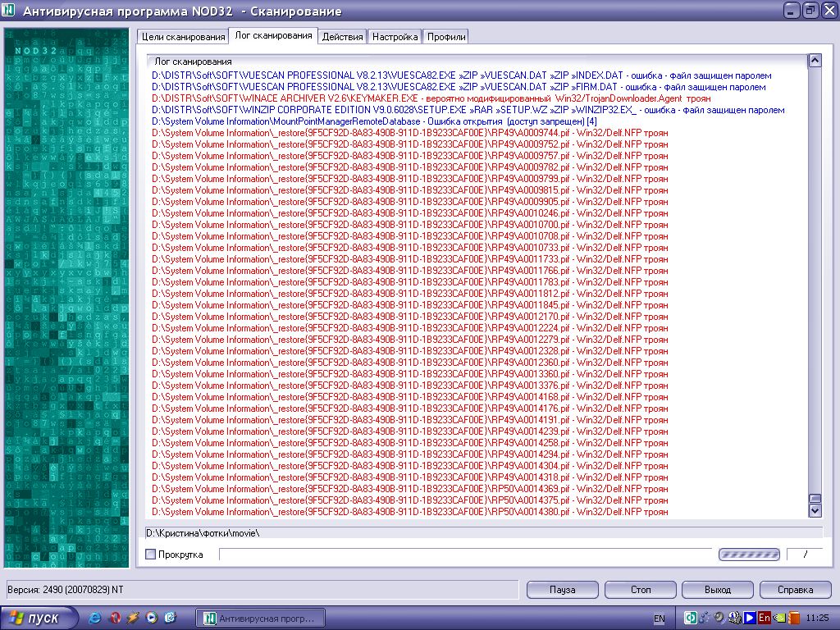Viewport: 840px width, 630px height.
Task: Click the log scrollbar down arrow
Action: [x=815, y=510]
